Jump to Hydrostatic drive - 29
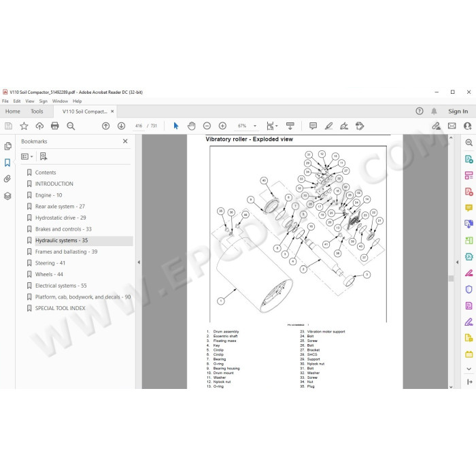Viewport: 476px width, 476px height. click(61, 218)
